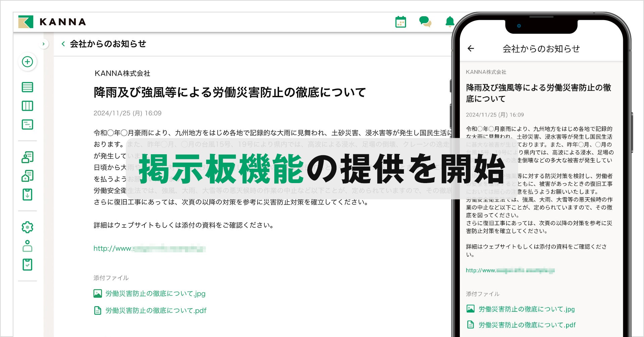Click the desktop heading 降雨及び強風等による労働災害防止の徹底について
The height and width of the screenshot is (337, 644).
[230, 92]
